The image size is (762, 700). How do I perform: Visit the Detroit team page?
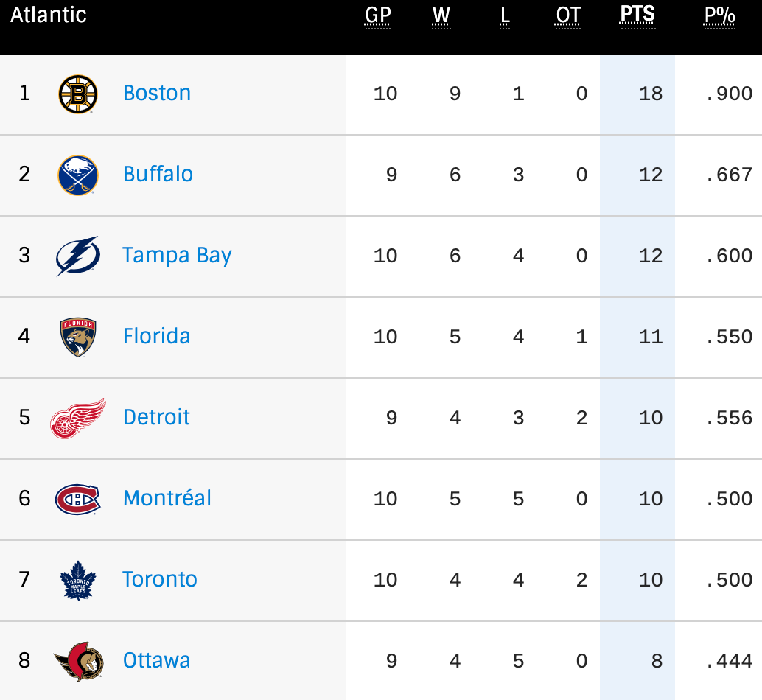(x=156, y=418)
